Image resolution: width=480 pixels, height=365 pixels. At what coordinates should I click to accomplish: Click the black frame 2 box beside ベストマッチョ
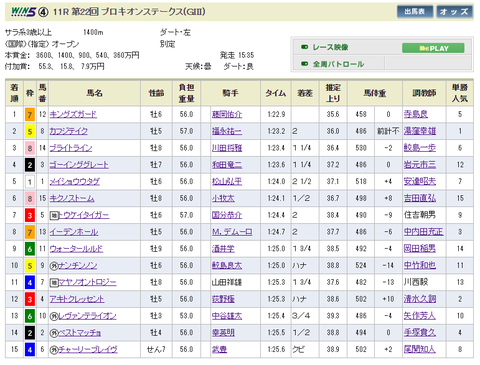[x=30, y=333]
